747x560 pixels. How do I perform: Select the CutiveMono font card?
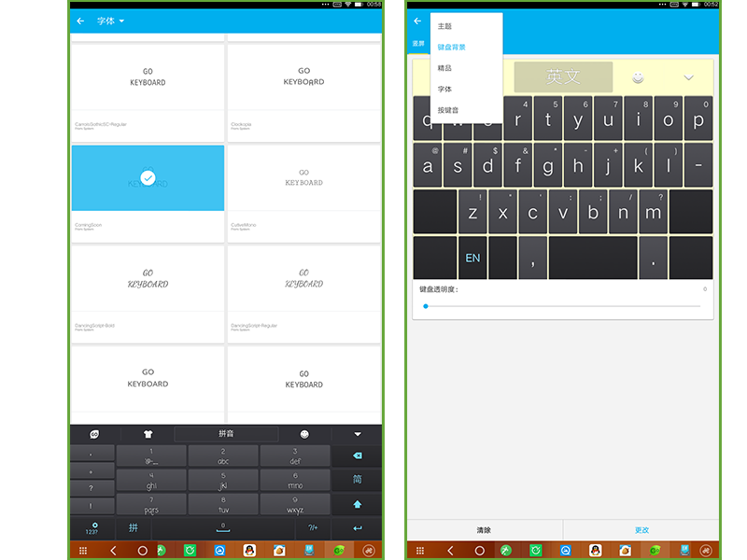(x=304, y=193)
